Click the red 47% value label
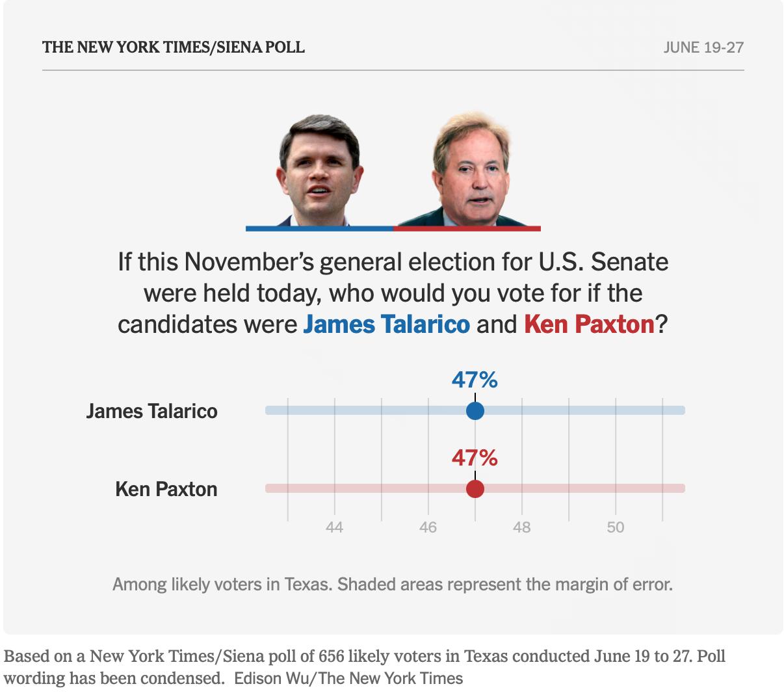Screen dimensions: 784x697 (x=475, y=458)
